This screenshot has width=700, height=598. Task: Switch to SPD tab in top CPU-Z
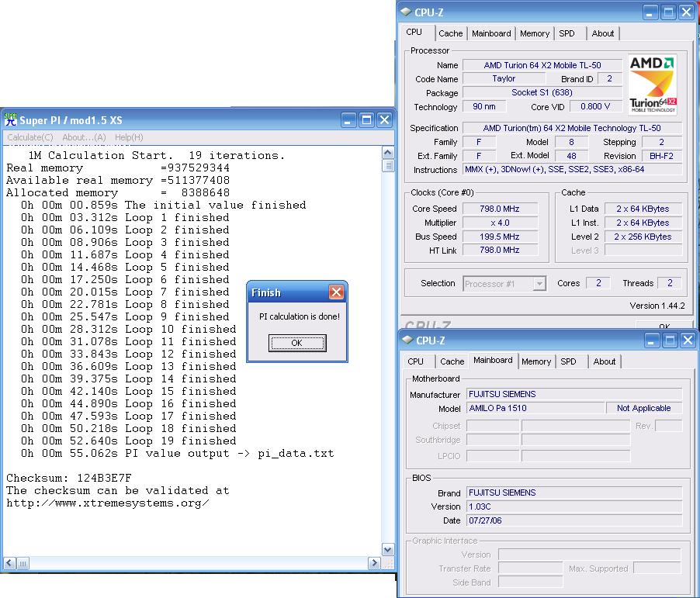pyautogui.click(x=567, y=33)
